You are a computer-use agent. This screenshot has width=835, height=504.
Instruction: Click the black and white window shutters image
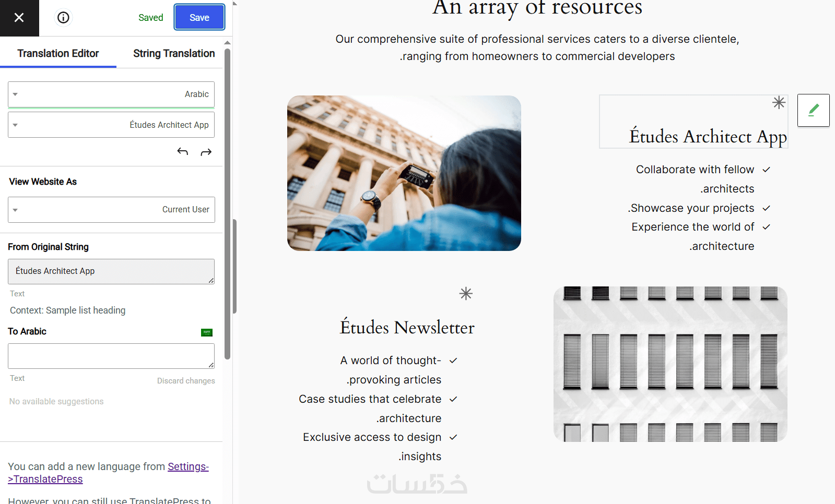671,364
